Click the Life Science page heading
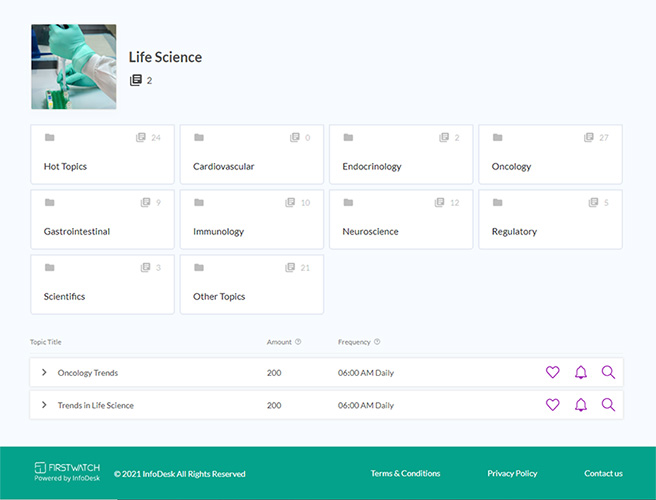Image resolution: width=656 pixels, height=500 pixels. pyautogui.click(x=165, y=57)
